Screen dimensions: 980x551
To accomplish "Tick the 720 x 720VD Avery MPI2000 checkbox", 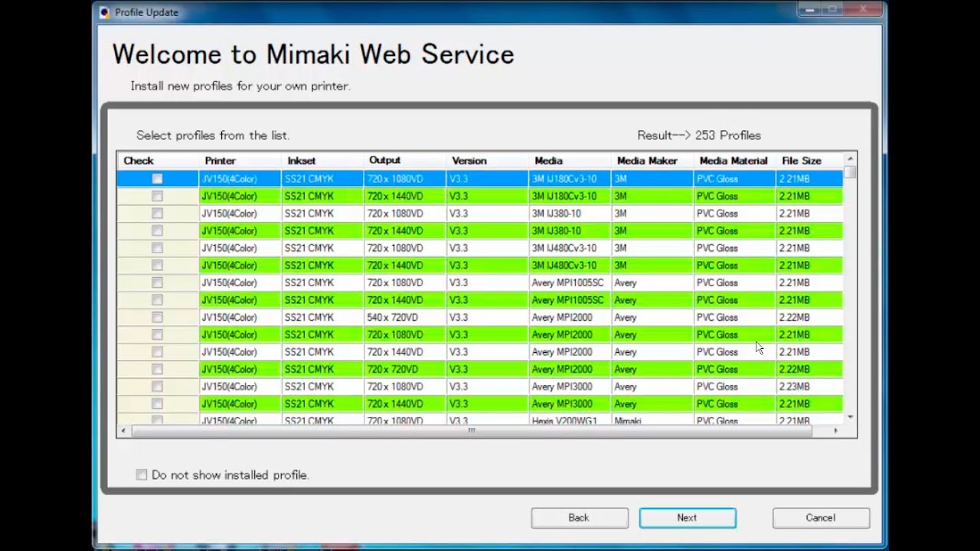I will click(x=157, y=369).
